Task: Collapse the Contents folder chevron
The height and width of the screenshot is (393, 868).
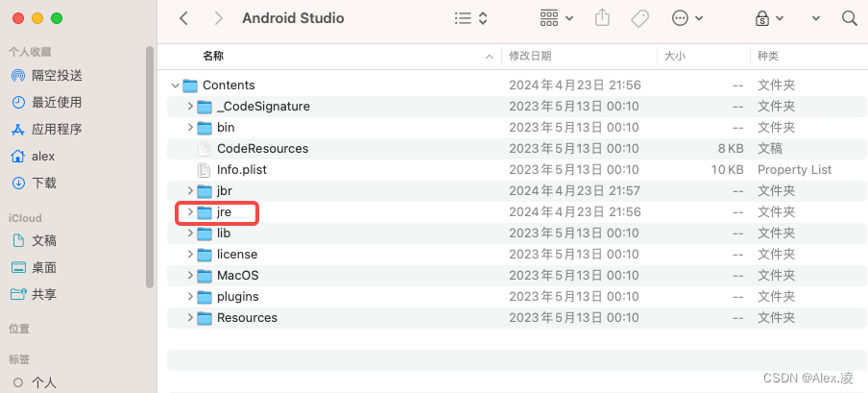Action: point(176,86)
